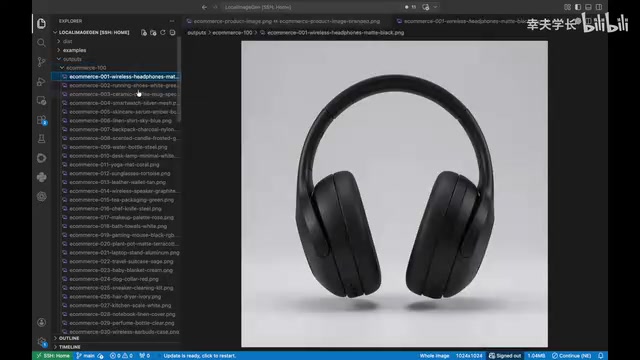Toggle the bottom panel visibility
The height and width of the screenshot is (360, 640).
click(588, 7)
